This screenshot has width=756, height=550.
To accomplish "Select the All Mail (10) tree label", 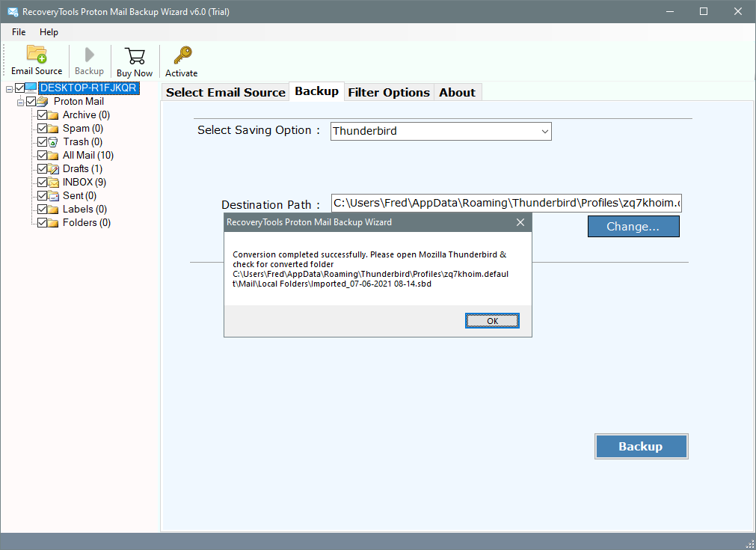I will [x=87, y=156].
